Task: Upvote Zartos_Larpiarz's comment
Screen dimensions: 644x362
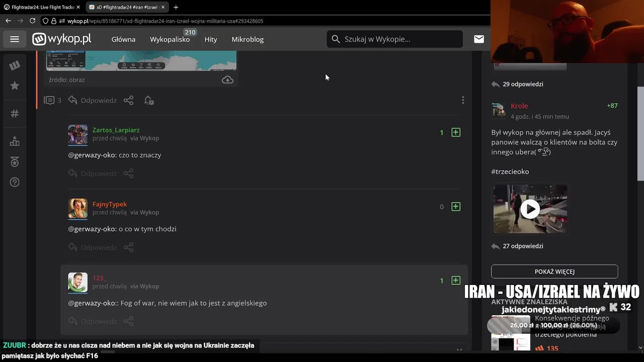Action: click(x=456, y=132)
